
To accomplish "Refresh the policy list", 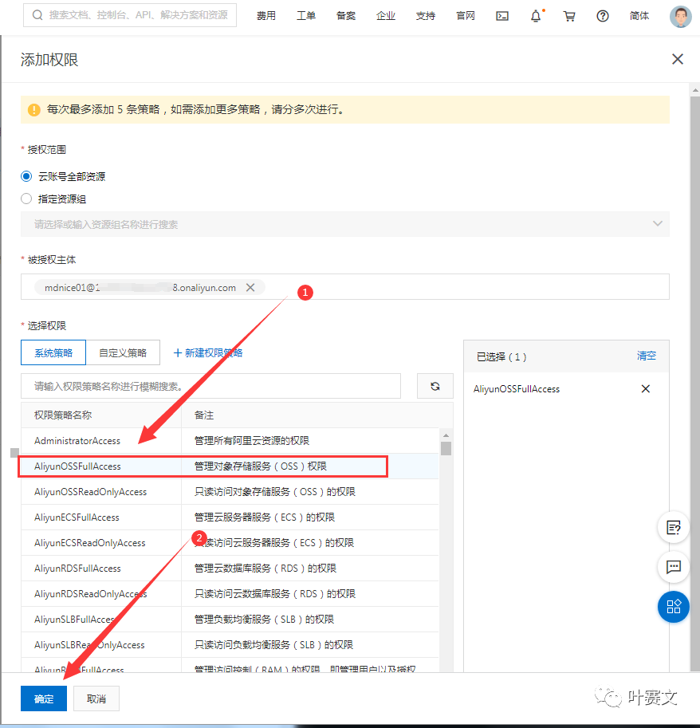I will (435, 386).
